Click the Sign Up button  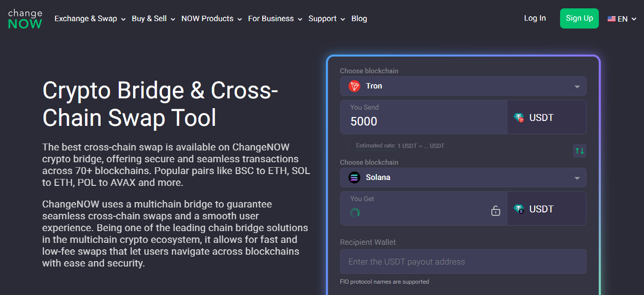click(579, 18)
